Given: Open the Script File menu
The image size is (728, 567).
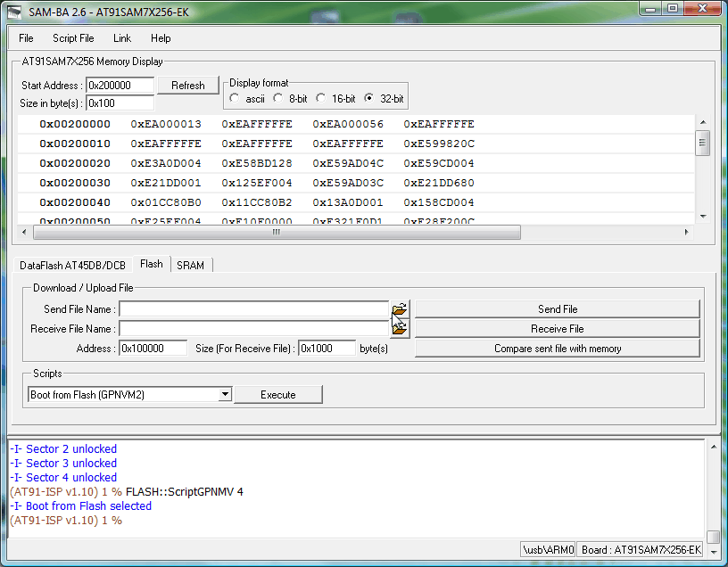Looking at the screenshot, I should click(73, 38).
